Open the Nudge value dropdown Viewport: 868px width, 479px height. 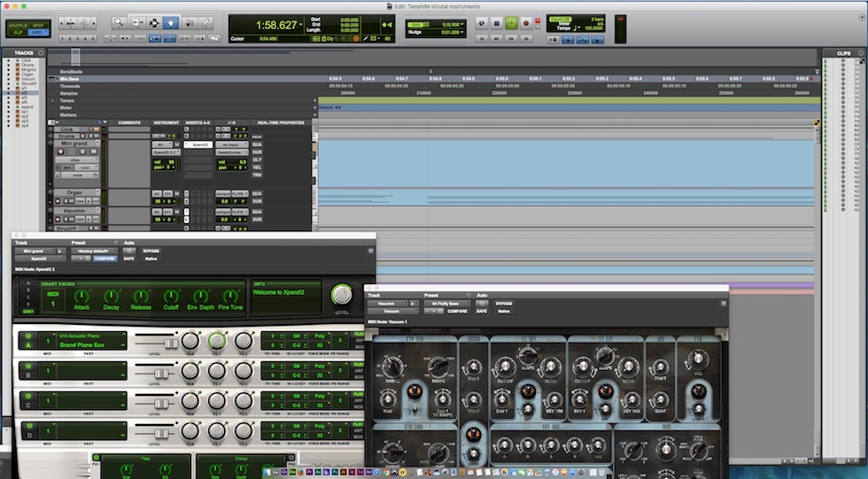(461, 32)
